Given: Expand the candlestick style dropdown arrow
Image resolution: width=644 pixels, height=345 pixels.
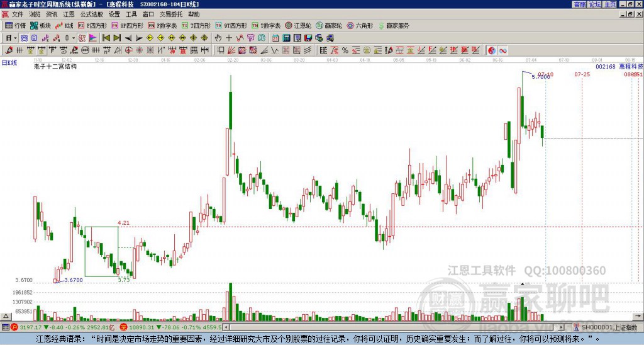Looking at the screenshot, I should [x=74, y=38].
